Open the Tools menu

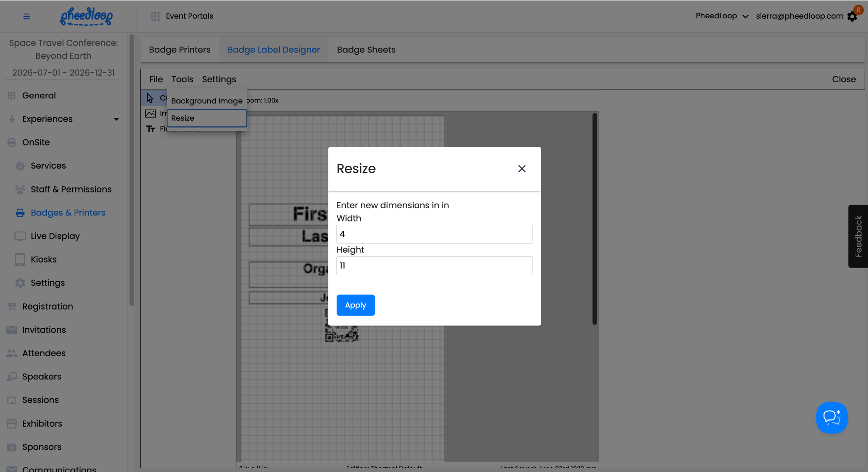[182, 79]
